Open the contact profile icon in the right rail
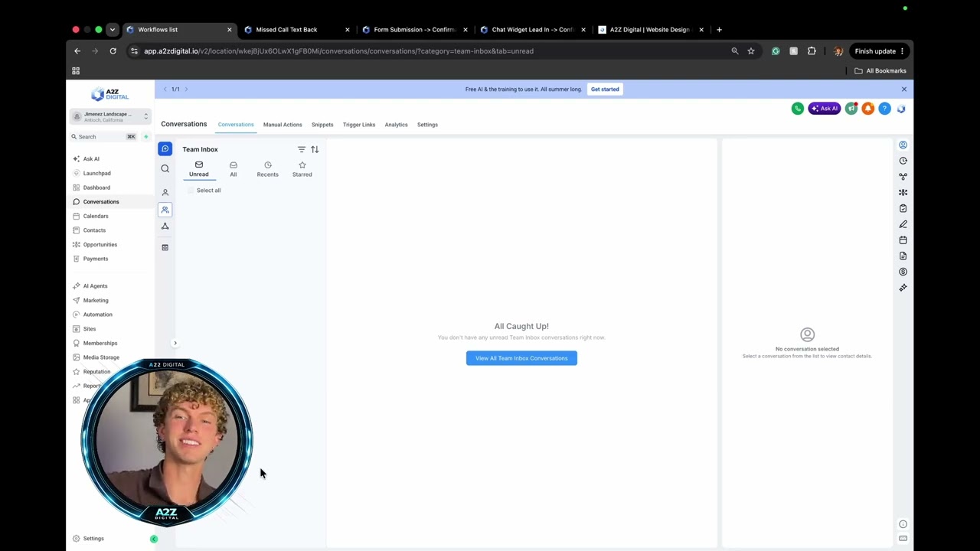 coord(903,145)
